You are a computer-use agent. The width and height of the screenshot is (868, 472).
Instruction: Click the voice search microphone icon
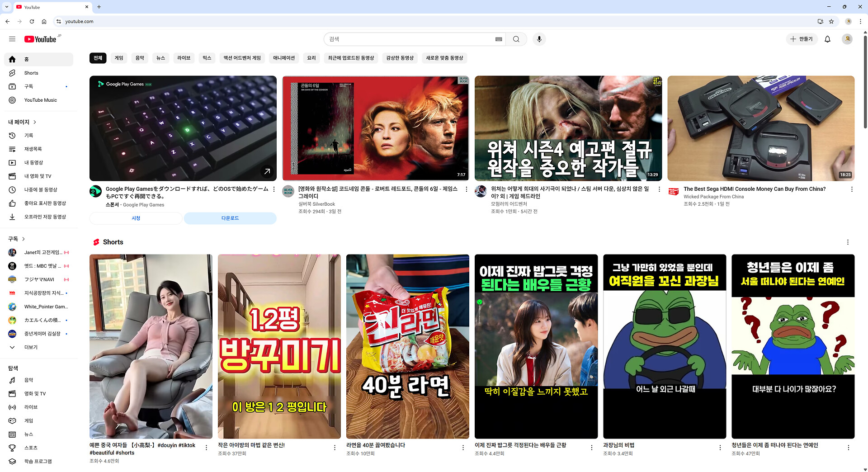[539, 39]
